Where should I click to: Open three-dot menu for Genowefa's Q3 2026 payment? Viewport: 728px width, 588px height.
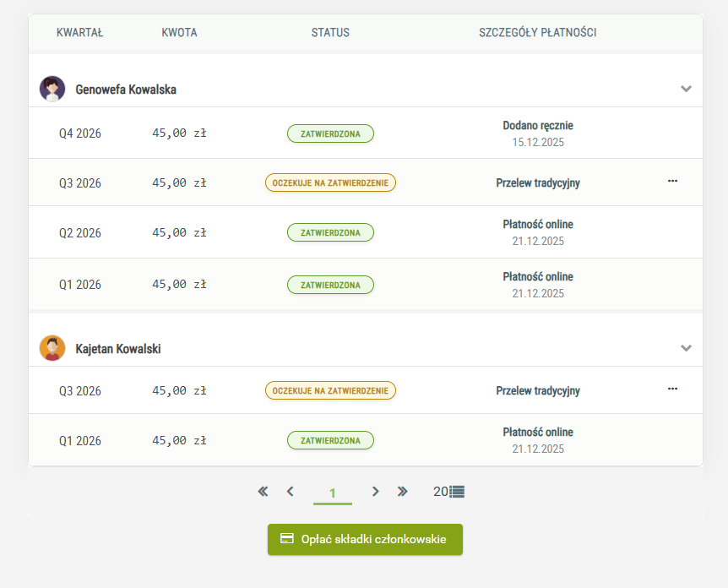click(x=672, y=181)
